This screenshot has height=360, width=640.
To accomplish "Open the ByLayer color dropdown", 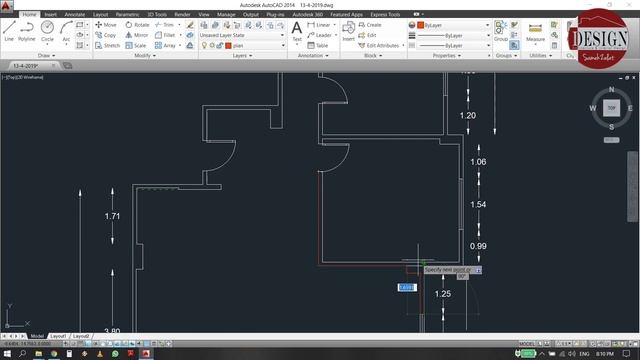I will (x=453, y=25).
